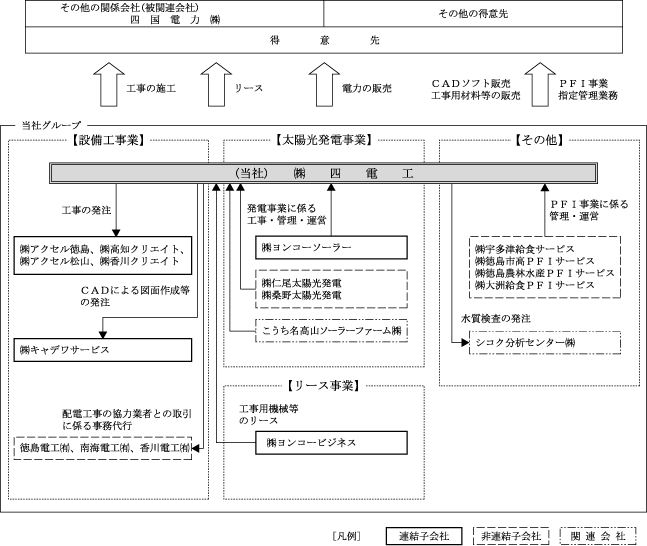
Task: Click the 四国電力㈱ related company cell
Action: tap(175, 14)
